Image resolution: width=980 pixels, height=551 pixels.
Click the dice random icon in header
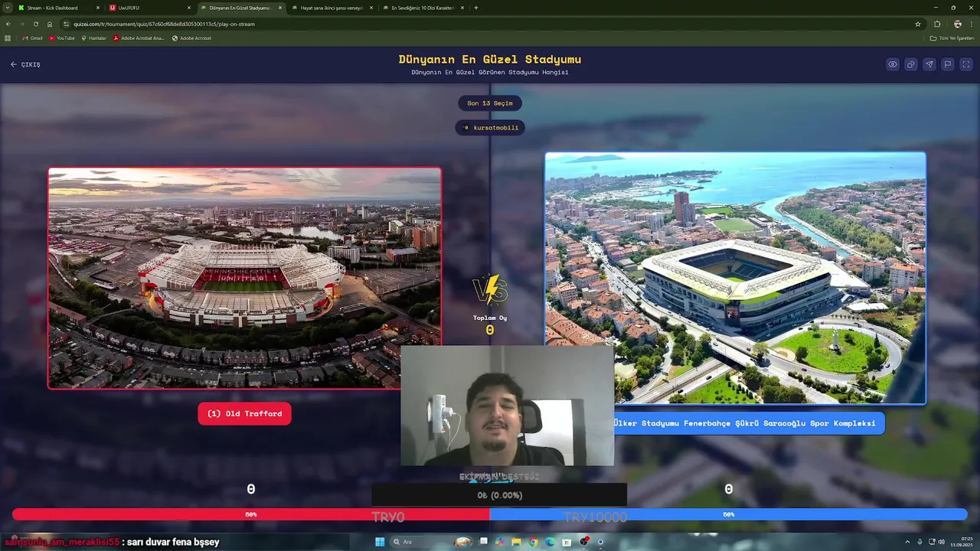(x=911, y=64)
